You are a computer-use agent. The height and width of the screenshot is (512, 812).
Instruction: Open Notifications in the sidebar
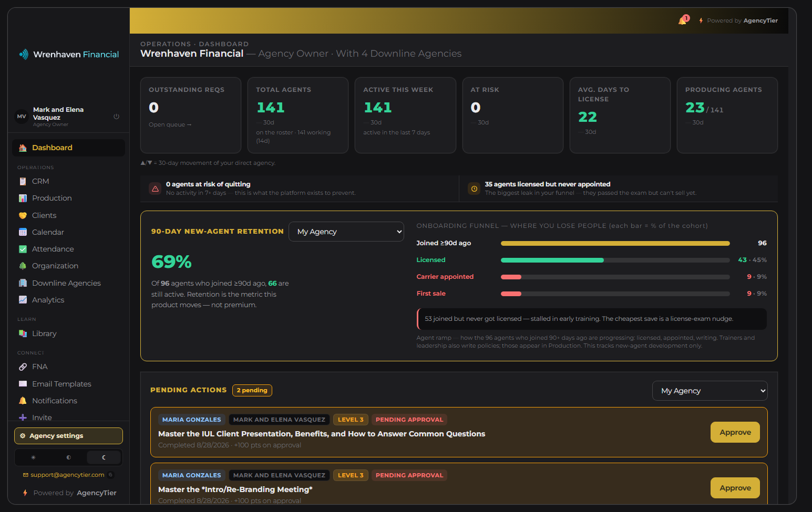click(x=68, y=401)
